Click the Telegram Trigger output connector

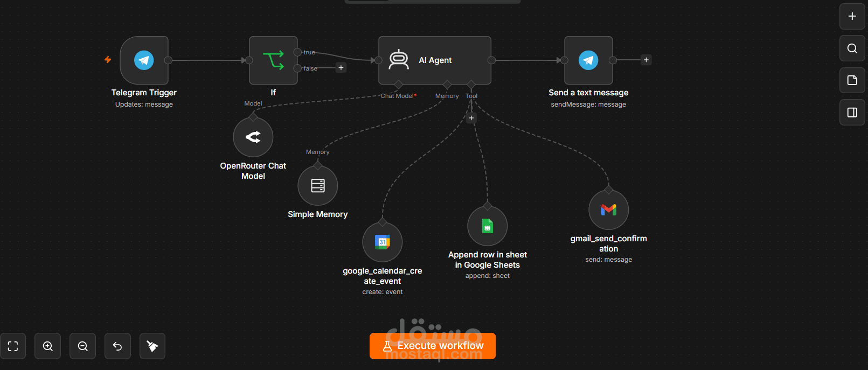click(x=168, y=60)
